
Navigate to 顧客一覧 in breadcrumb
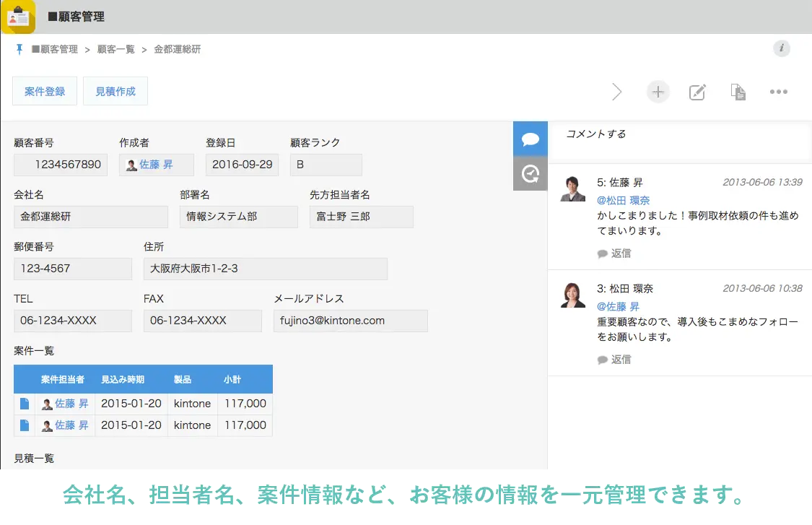116,50
